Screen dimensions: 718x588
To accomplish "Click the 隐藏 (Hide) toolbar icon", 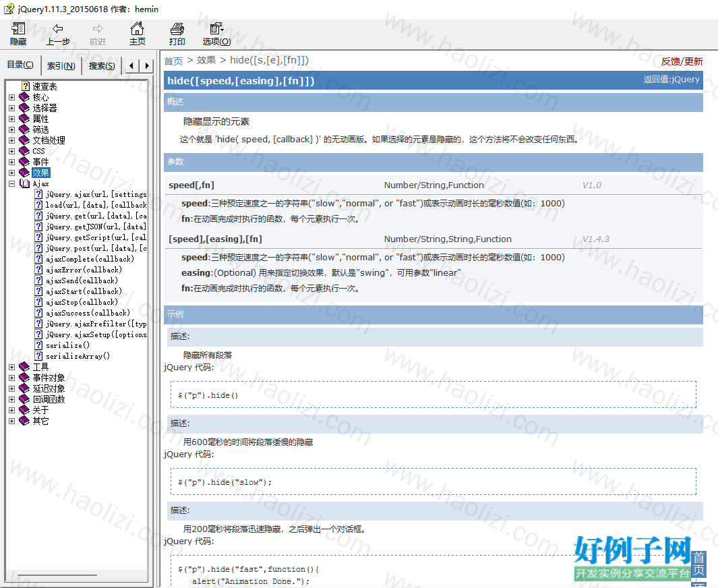I will (x=18, y=34).
